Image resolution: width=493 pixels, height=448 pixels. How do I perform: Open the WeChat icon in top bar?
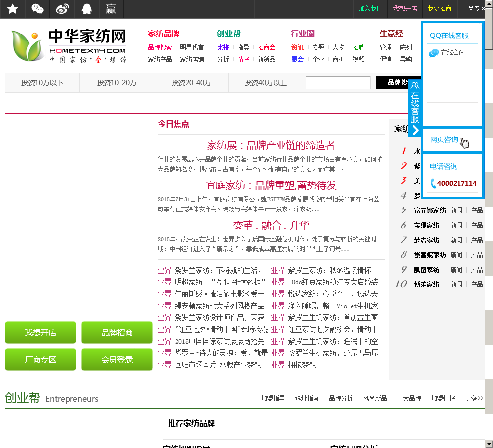click(37, 9)
